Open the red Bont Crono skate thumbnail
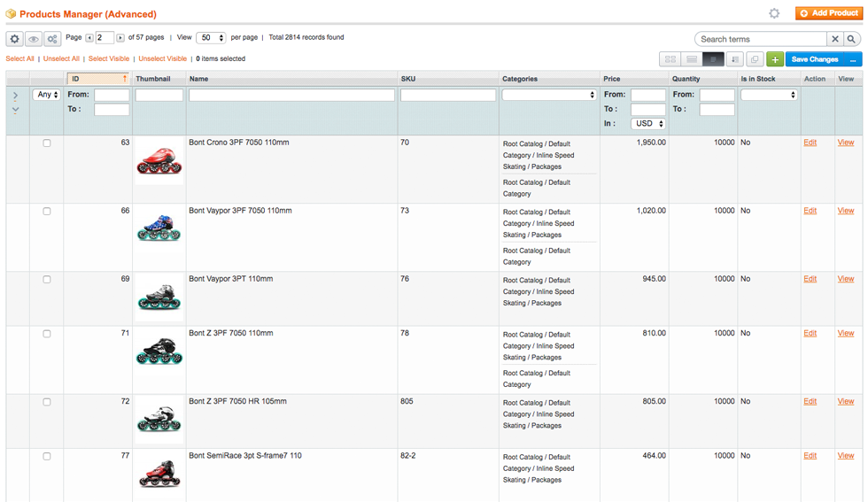Screen dimensions: 868x502 tap(159, 161)
